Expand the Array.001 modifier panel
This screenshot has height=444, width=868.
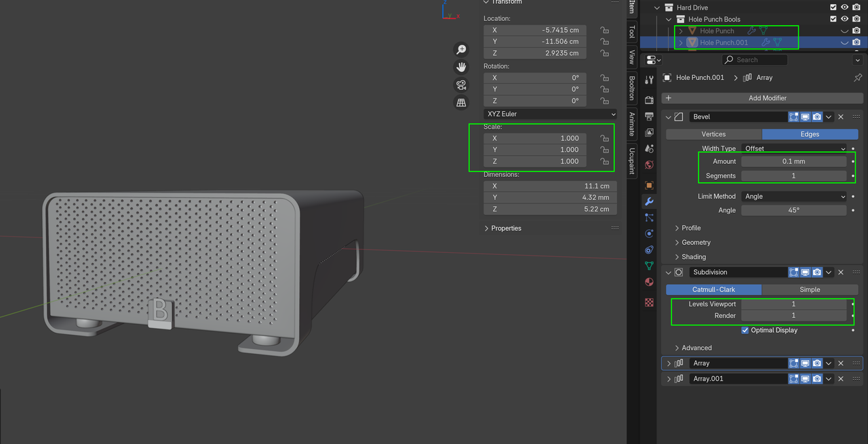[669, 379]
